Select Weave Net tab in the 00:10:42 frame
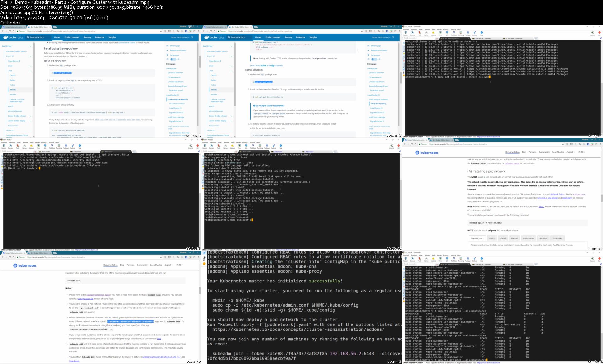This screenshot has width=603, height=364. 557,238
